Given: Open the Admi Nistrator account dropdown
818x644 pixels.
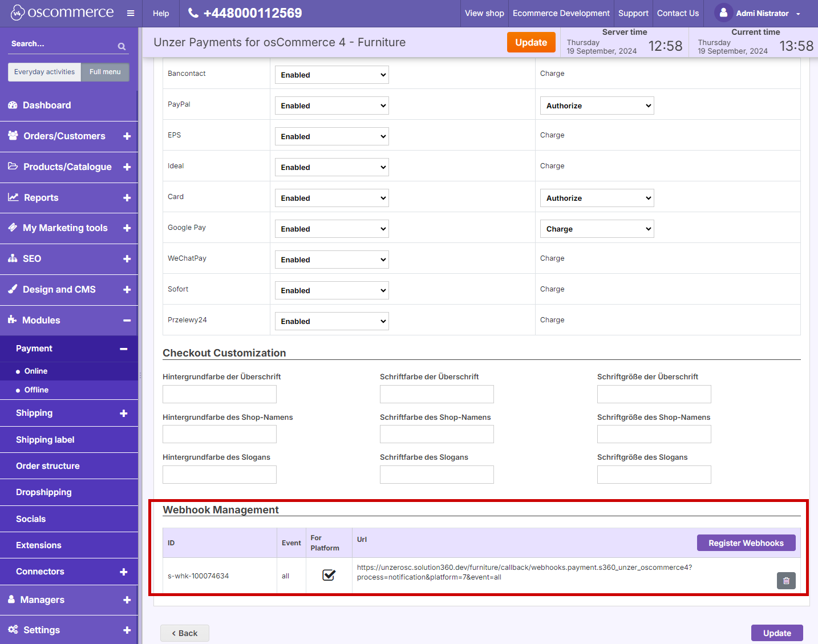Looking at the screenshot, I should [x=759, y=13].
